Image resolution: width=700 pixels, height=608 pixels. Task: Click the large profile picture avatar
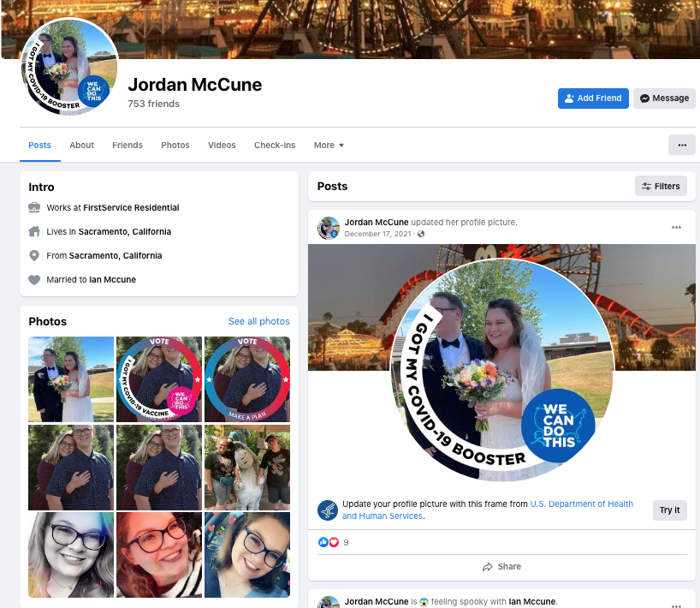coord(69,67)
